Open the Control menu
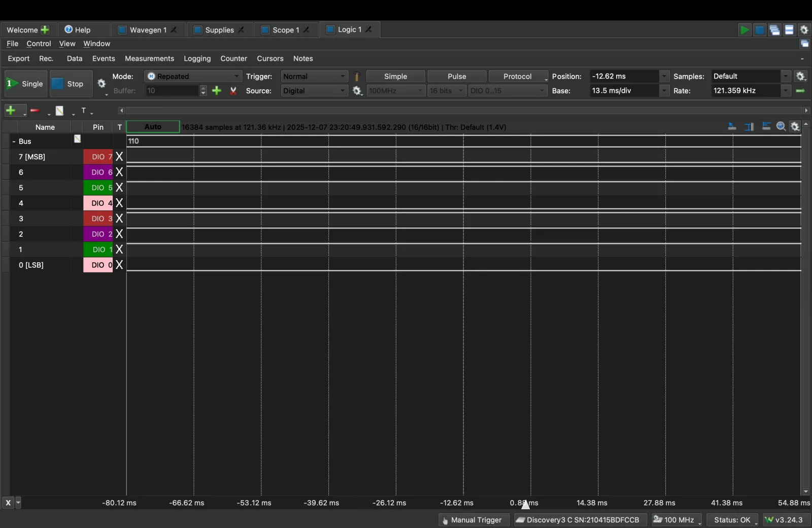812x528 pixels. (39, 44)
